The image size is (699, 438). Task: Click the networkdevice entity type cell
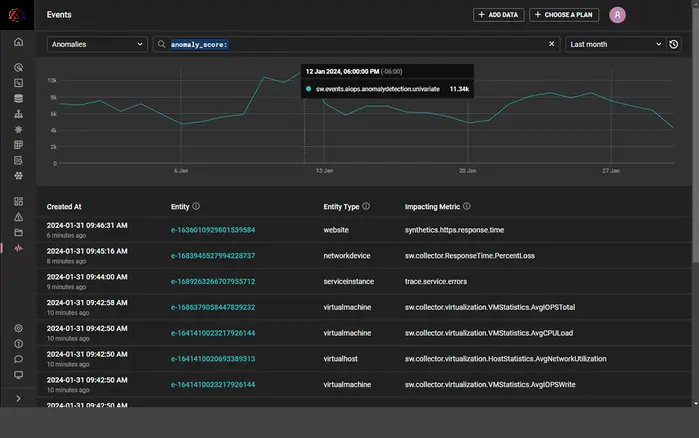(347, 256)
